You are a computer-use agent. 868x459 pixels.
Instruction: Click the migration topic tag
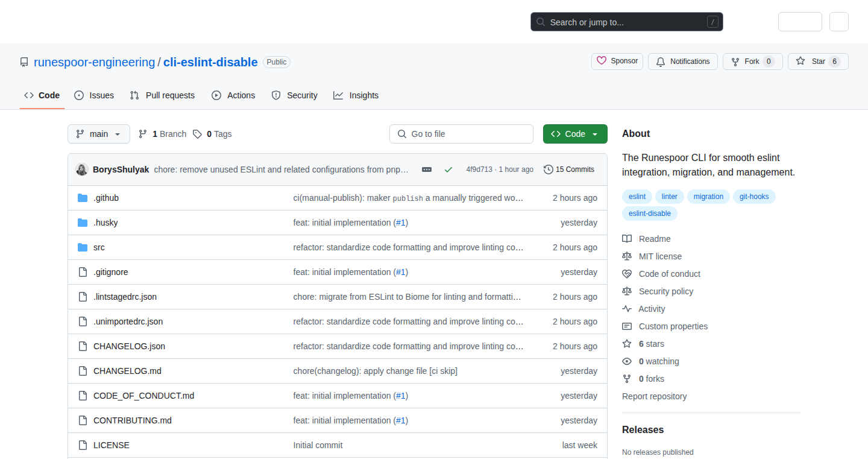pos(708,197)
